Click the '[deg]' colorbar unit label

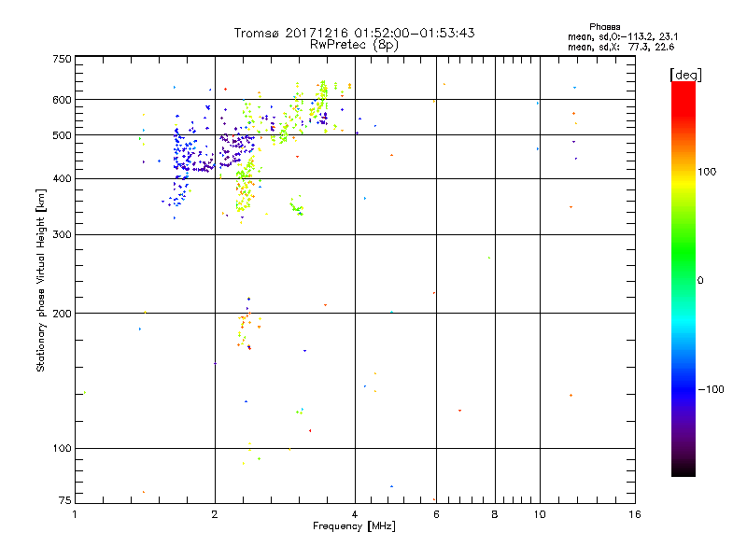[685, 75]
